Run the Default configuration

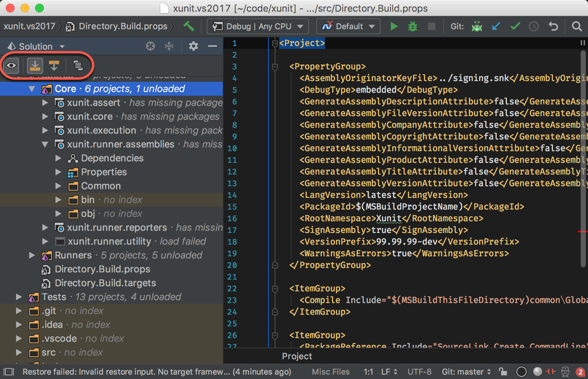pos(394,26)
